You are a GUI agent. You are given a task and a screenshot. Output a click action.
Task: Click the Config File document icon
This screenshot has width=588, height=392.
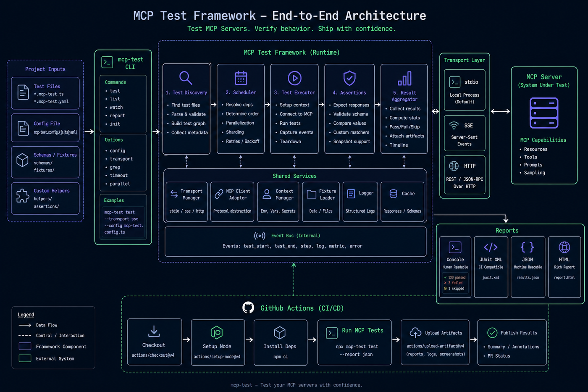point(23,128)
